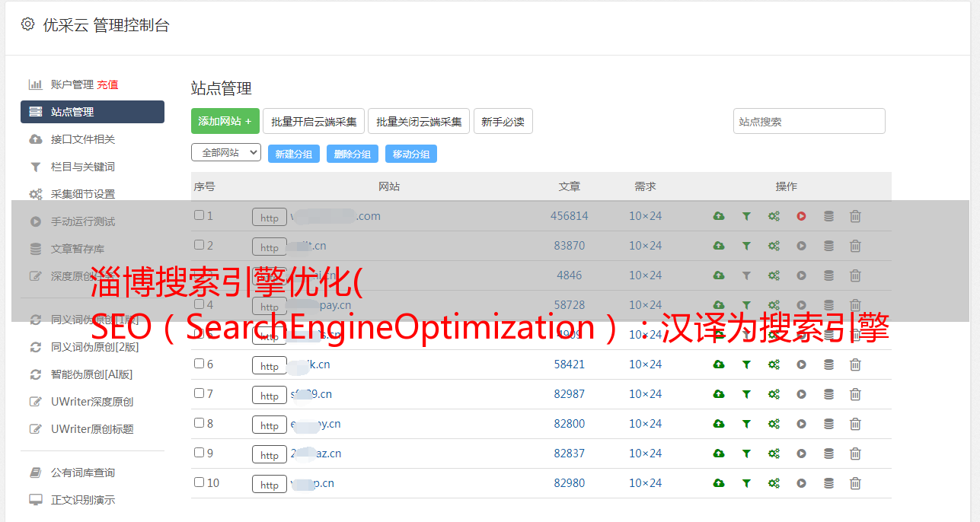The height and width of the screenshot is (522, 980).
Task: Open the 新手必读 guide button
Action: point(503,121)
